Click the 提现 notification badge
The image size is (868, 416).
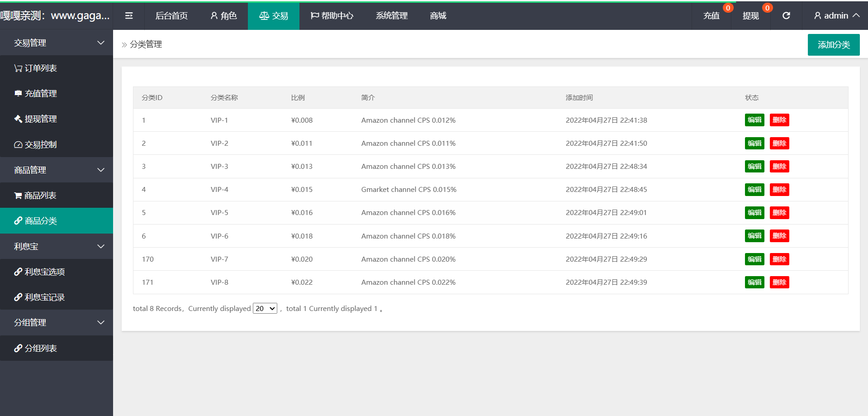point(767,8)
